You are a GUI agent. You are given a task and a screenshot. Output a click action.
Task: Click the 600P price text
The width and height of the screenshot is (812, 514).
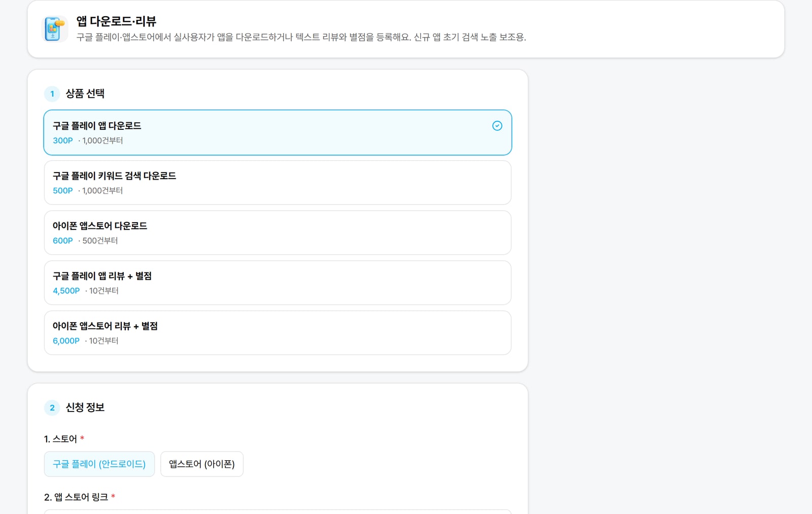tap(63, 241)
